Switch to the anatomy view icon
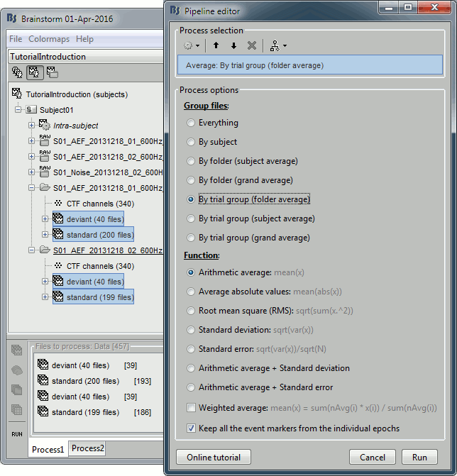This screenshot has width=457, height=476. coord(17,72)
